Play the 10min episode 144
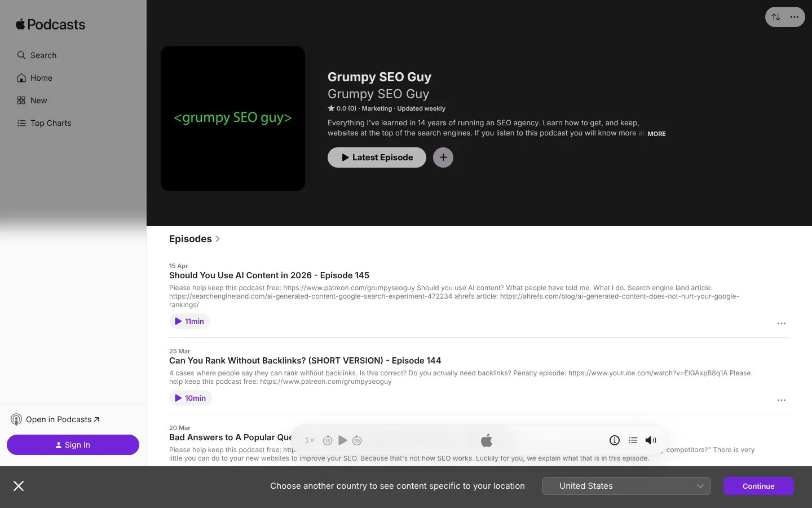This screenshot has height=508, width=812. [191, 398]
